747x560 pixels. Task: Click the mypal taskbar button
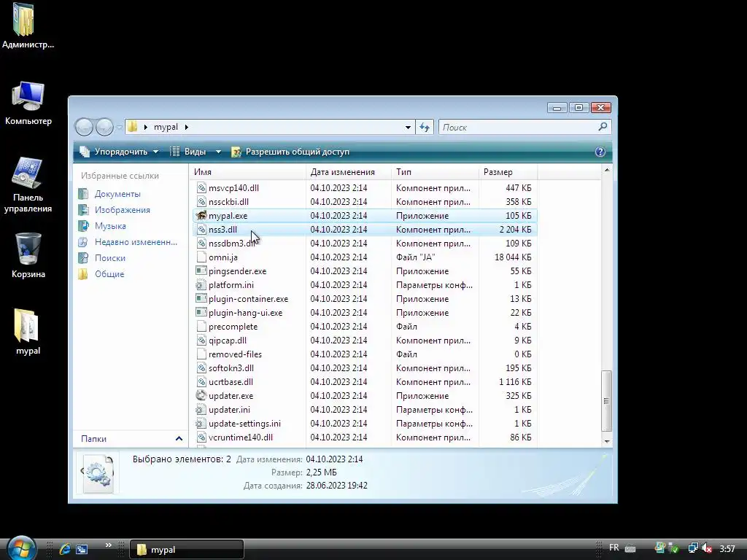coord(187,550)
